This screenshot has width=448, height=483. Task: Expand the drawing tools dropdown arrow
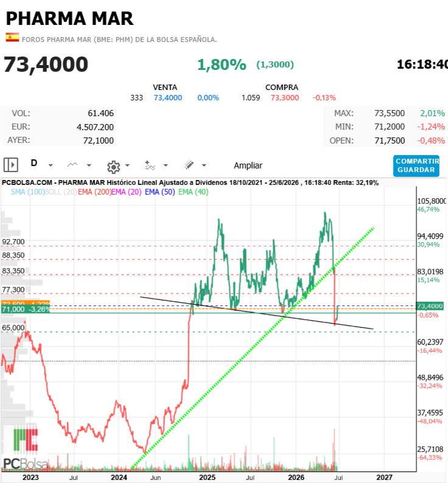pos(204,165)
